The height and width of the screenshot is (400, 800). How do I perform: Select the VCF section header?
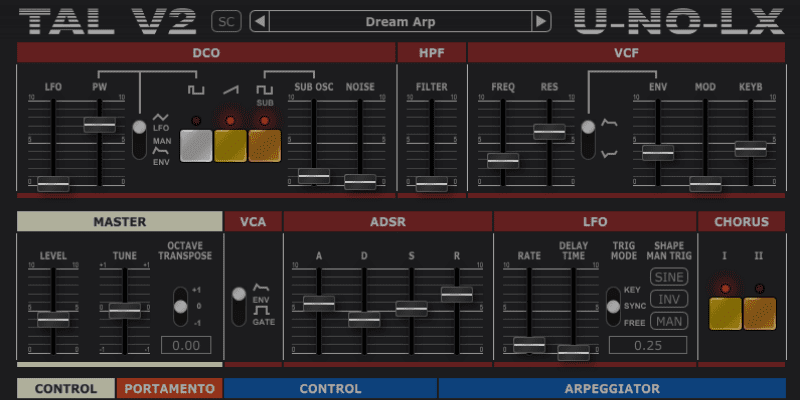coord(627,53)
